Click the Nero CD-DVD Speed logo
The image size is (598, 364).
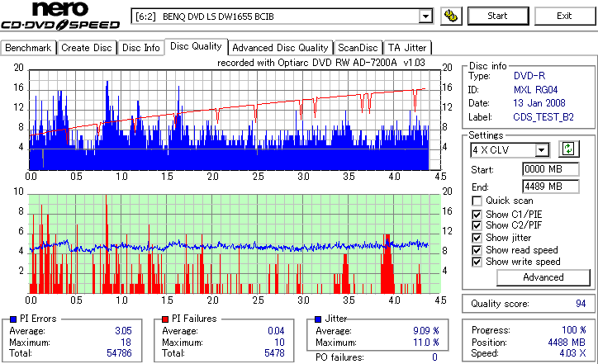click(x=60, y=16)
